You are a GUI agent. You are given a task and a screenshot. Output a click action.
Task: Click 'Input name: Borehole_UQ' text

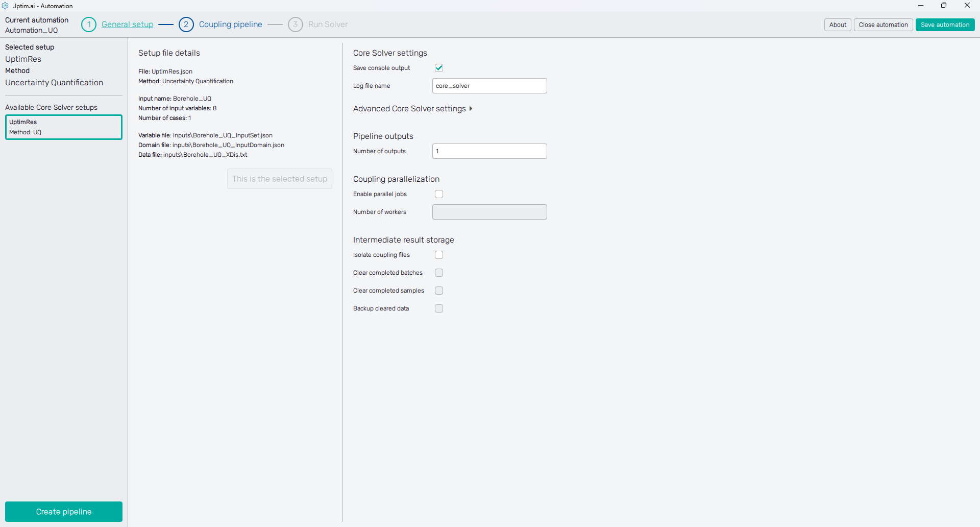[175, 99]
